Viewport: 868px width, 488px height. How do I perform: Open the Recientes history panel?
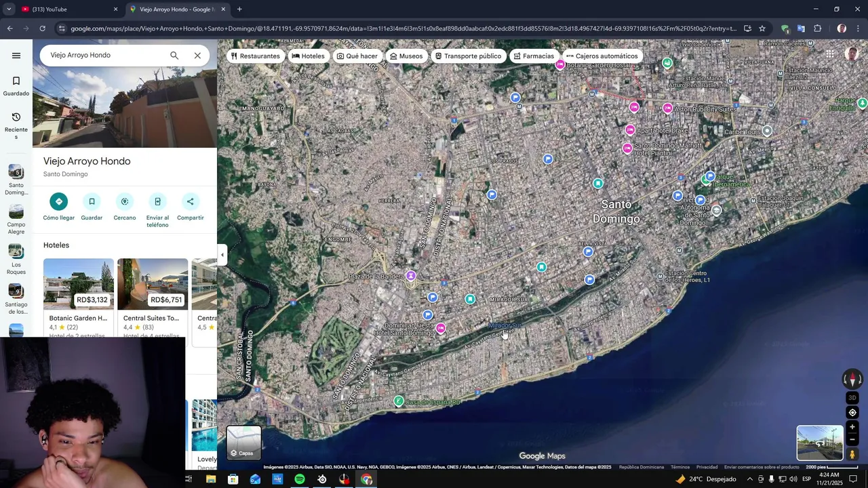16,125
